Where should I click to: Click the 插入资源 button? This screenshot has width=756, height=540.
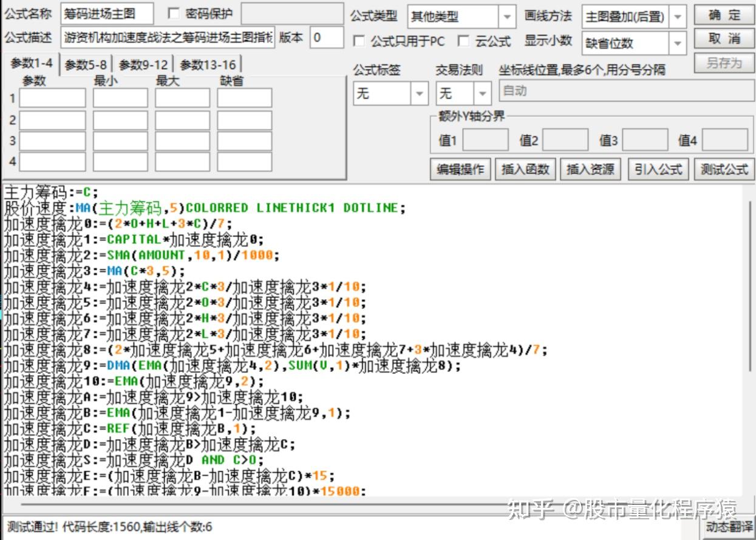pos(590,169)
